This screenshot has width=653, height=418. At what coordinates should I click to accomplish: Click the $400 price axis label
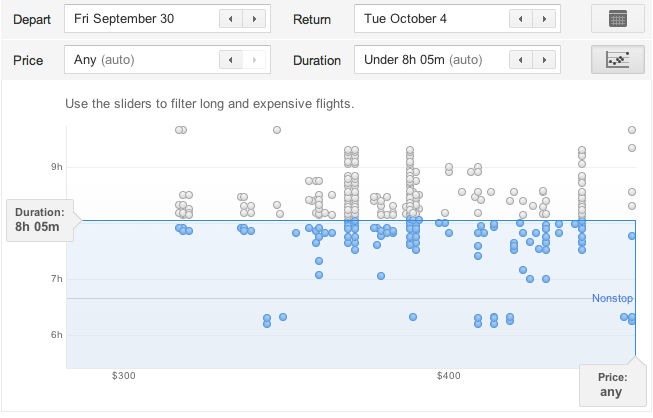pos(448,376)
